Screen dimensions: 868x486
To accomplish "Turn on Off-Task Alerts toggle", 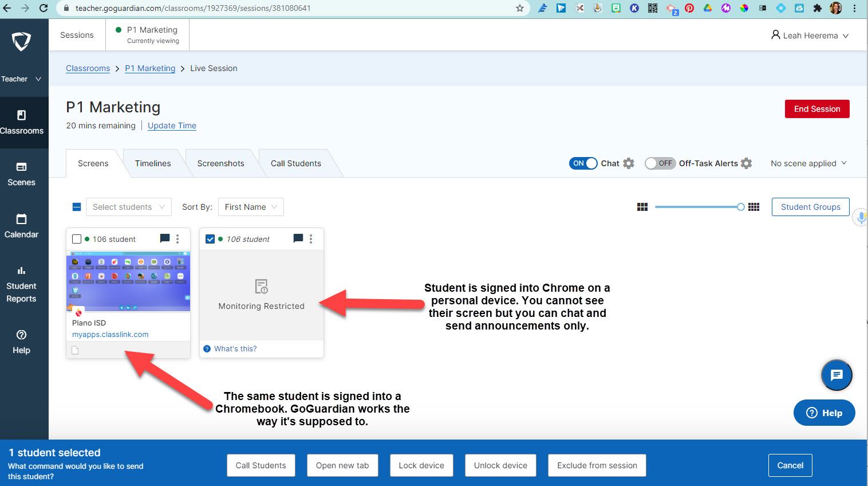I will click(660, 163).
